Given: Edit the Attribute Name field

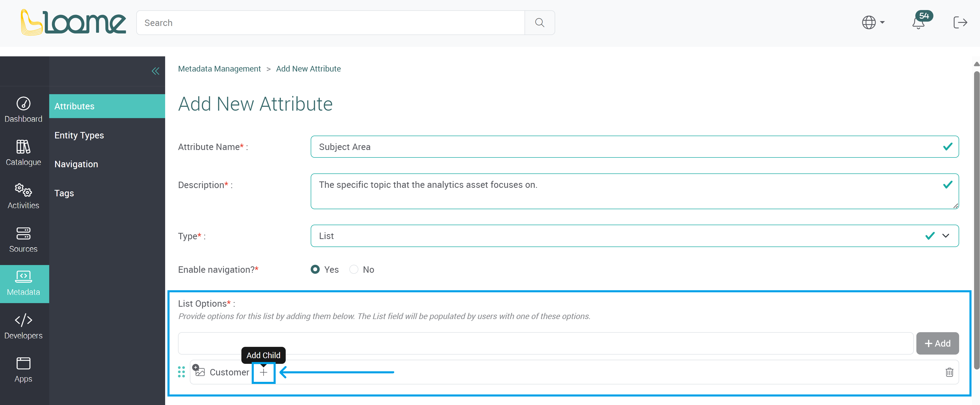Looking at the screenshot, I should click(x=634, y=147).
